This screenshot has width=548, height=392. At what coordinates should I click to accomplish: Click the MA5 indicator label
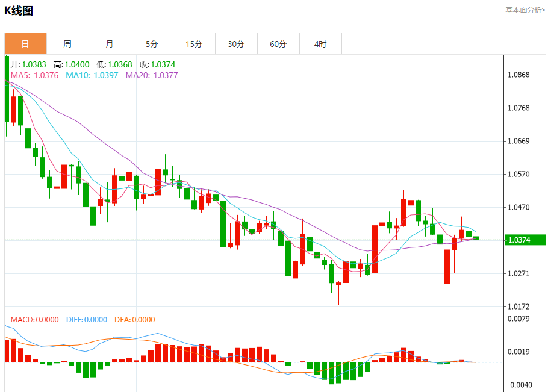click(x=34, y=75)
